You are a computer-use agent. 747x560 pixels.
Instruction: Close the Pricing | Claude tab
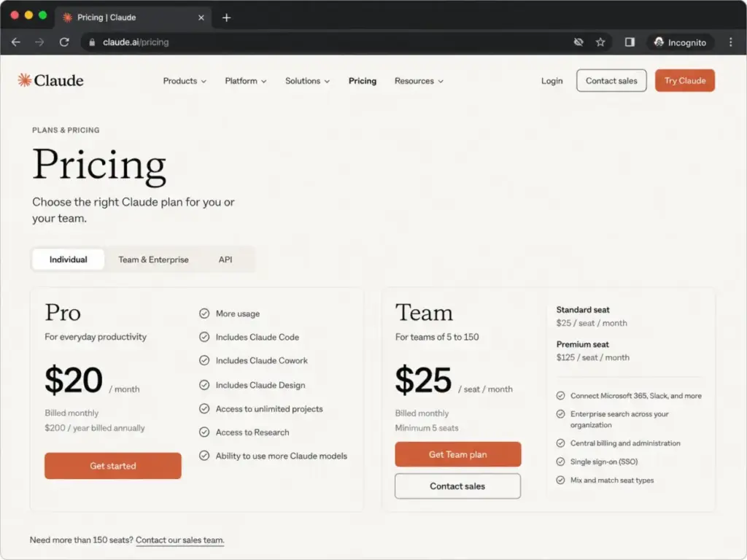coord(201,17)
